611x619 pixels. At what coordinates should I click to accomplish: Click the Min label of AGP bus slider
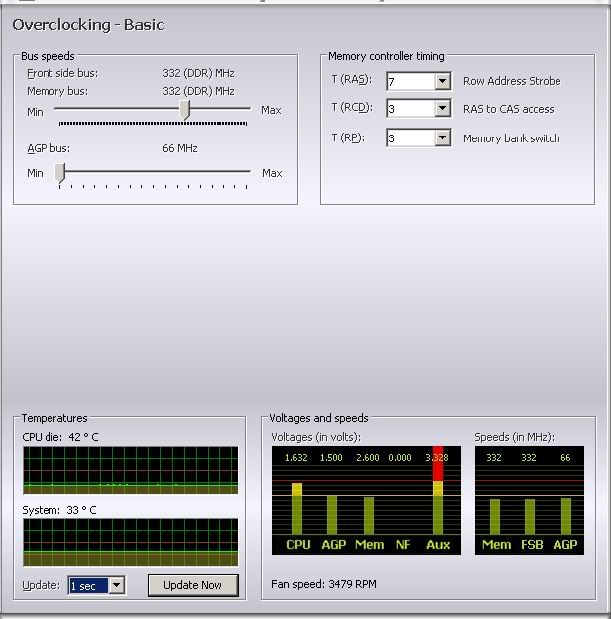35,173
